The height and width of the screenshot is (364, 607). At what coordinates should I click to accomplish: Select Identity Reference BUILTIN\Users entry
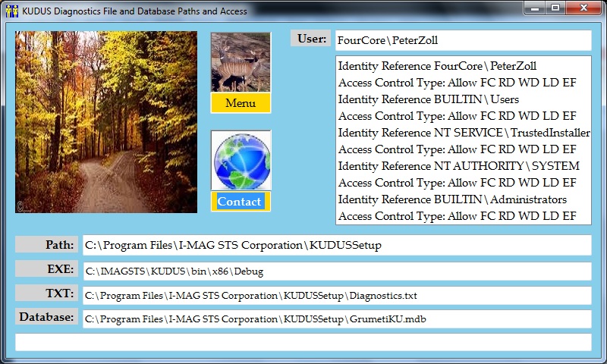428,99
